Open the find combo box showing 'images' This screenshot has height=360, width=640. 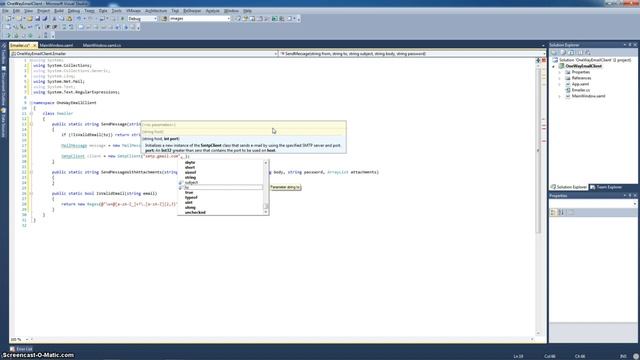200,19
